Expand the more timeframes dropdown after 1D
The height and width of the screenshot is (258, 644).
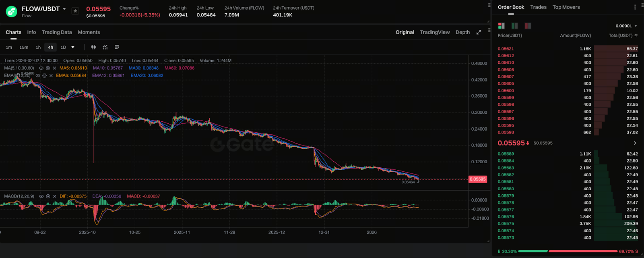[73, 47]
